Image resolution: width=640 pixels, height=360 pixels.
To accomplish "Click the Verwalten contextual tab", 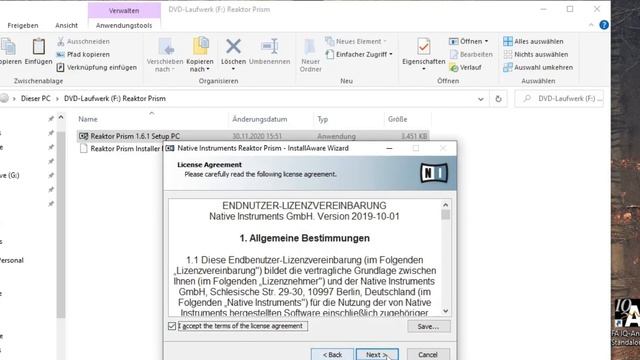I will coord(124,11).
